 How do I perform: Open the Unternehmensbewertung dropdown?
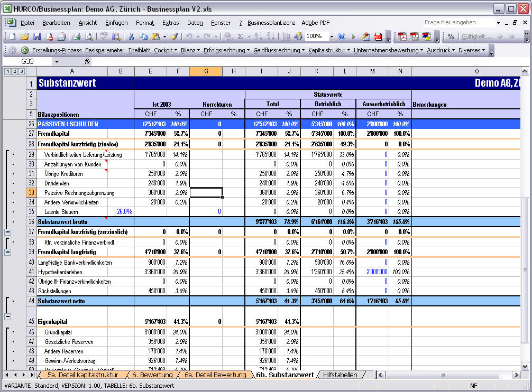(x=389, y=50)
